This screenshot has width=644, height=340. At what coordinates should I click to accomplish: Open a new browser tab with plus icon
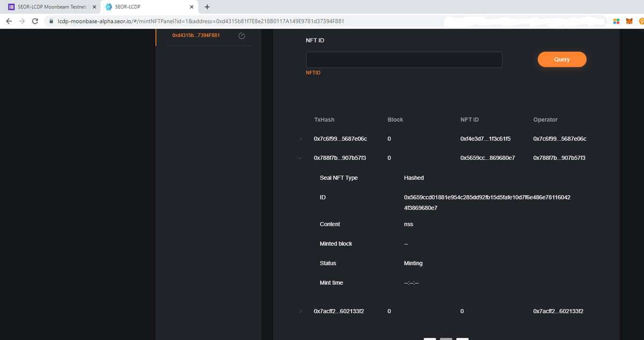click(x=208, y=7)
